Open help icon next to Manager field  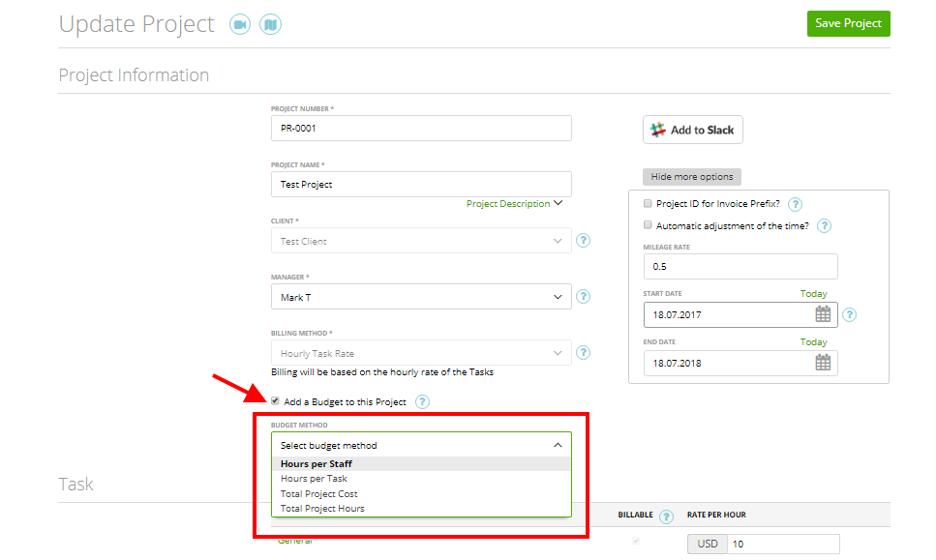tap(584, 296)
